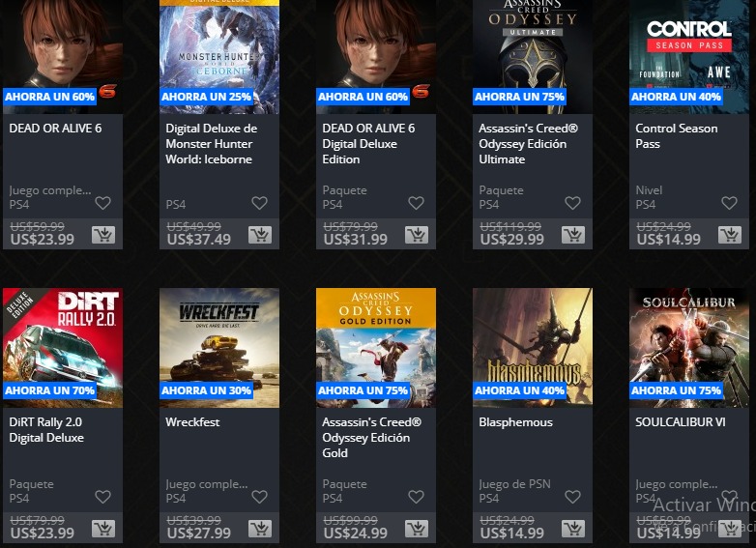The width and height of the screenshot is (756, 548).
Task: Click the SOULCALIBUR VI cover image
Action: coord(689,348)
